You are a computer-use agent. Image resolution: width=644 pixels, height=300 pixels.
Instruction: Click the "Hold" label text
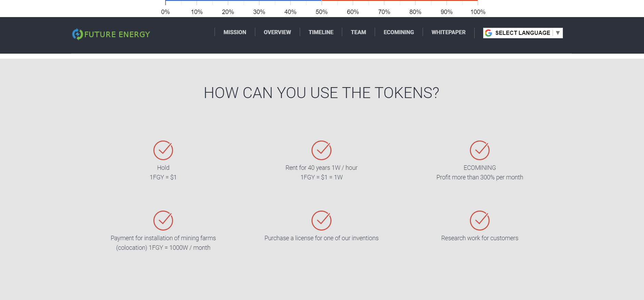pos(163,168)
